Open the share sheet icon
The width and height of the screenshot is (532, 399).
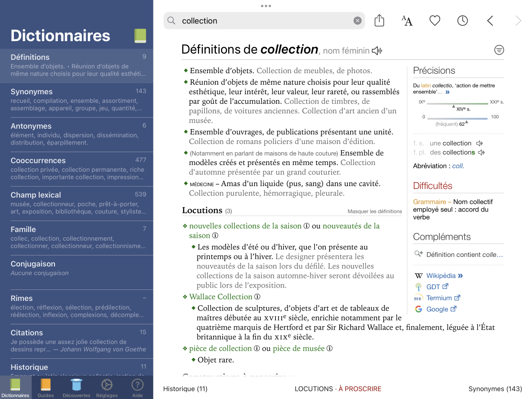click(x=379, y=21)
